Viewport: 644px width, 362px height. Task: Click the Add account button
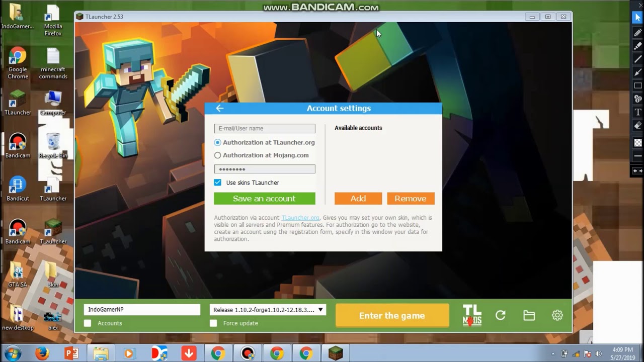[358, 199]
